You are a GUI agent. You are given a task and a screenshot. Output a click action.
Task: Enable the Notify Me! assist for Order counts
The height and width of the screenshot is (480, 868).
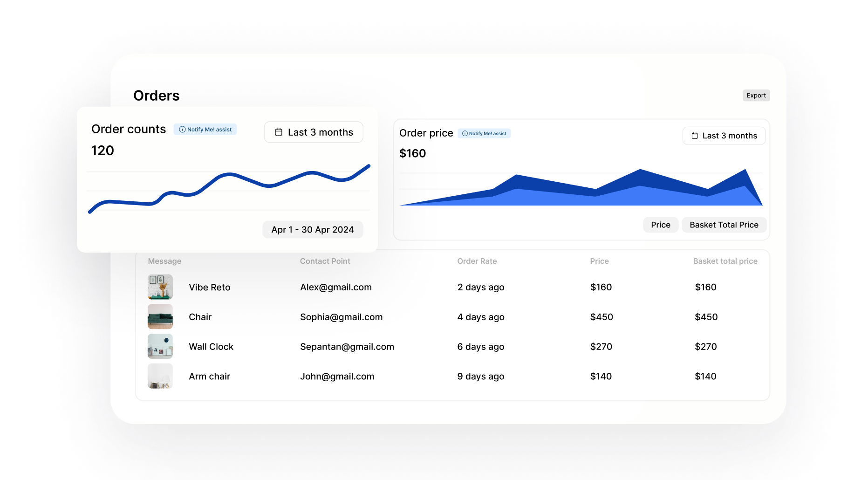click(x=205, y=130)
